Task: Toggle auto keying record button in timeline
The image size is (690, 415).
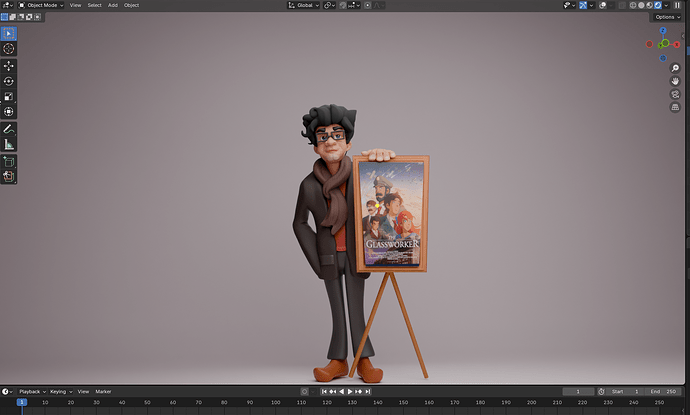Action: [304, 391]
